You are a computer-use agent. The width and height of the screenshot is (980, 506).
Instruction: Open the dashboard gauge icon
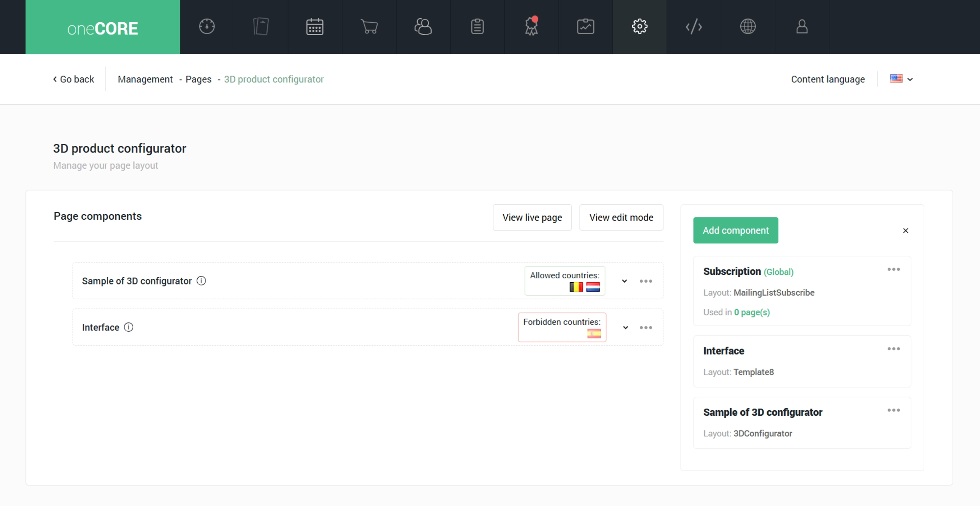click(x=207, y=27)
